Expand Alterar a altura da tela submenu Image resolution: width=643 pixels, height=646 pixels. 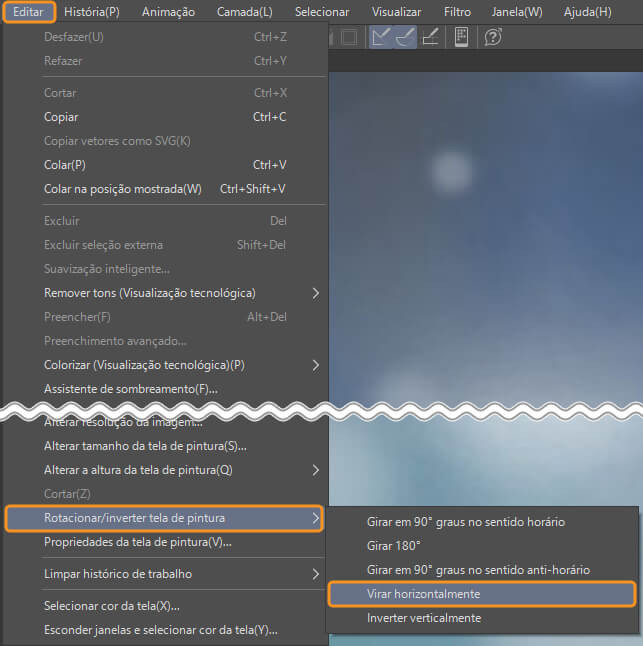316,470
